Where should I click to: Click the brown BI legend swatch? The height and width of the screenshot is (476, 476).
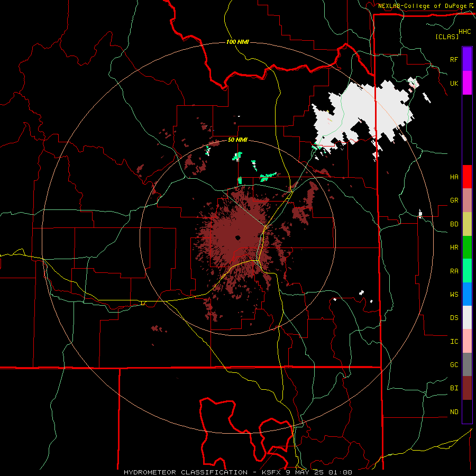pyautogui.click(x=467, y=388)
